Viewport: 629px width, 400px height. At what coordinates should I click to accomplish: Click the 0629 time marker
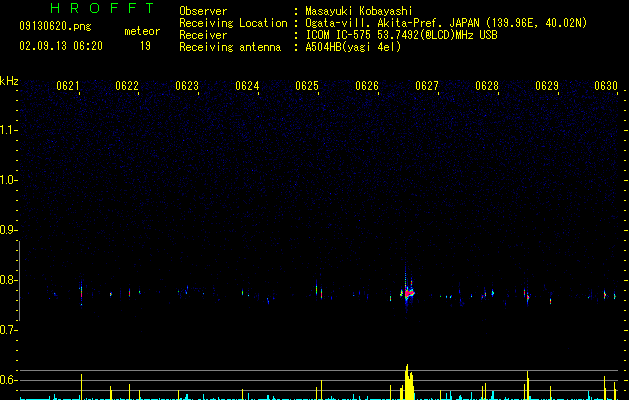547,86
